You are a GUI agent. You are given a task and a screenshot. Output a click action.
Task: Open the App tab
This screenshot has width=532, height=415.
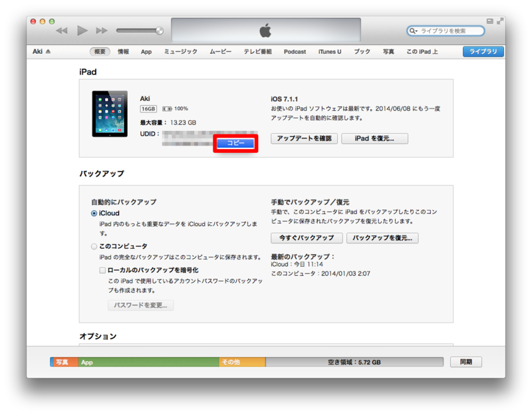tap(146, 52)
